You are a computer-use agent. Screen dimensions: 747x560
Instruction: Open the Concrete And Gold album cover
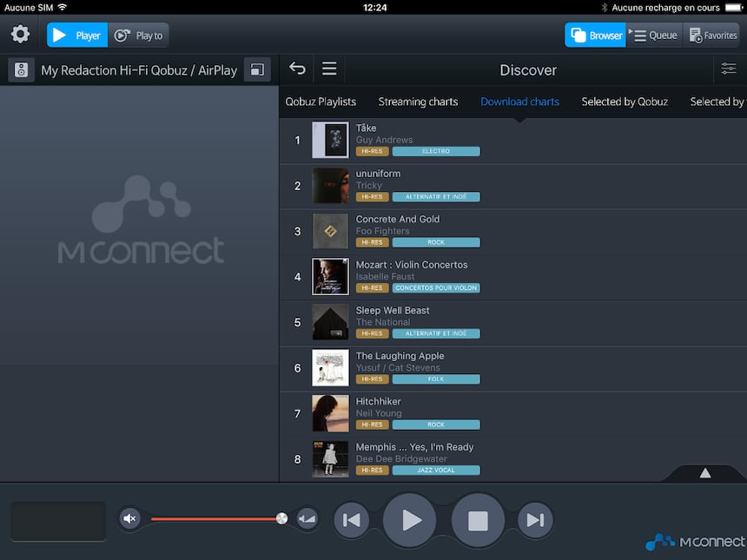coord(330,231)
